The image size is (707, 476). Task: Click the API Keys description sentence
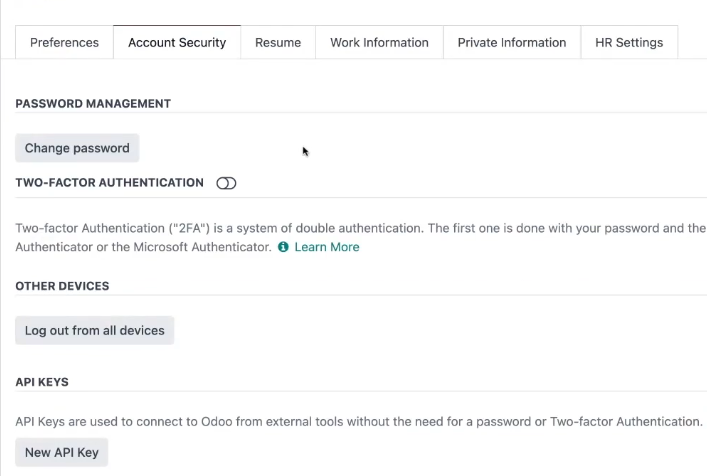[359, 422]
